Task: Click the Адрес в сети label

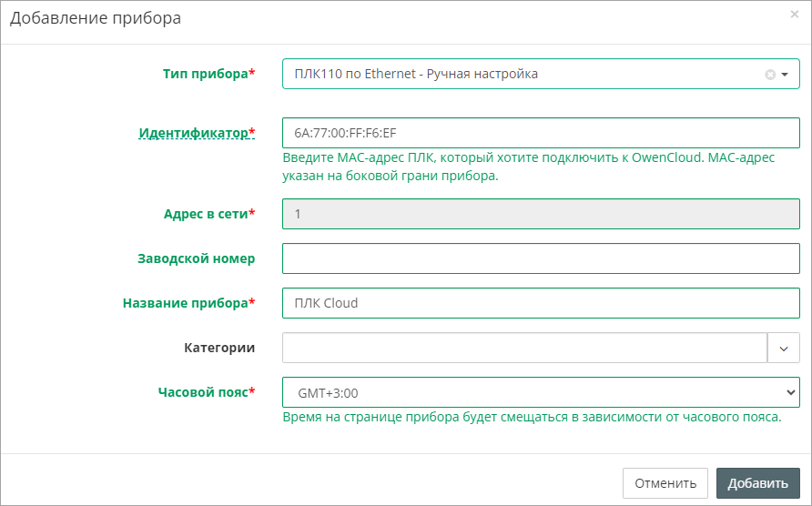Action: coord(205,214)
